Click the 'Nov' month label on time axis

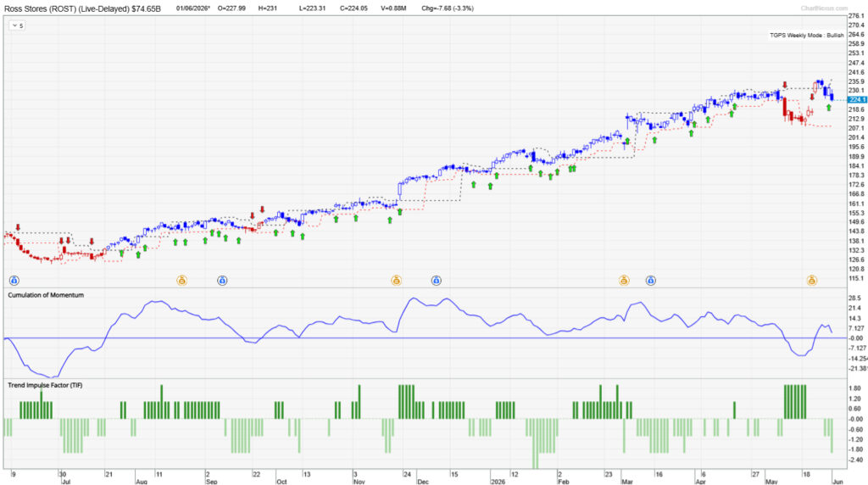[359, 482]
